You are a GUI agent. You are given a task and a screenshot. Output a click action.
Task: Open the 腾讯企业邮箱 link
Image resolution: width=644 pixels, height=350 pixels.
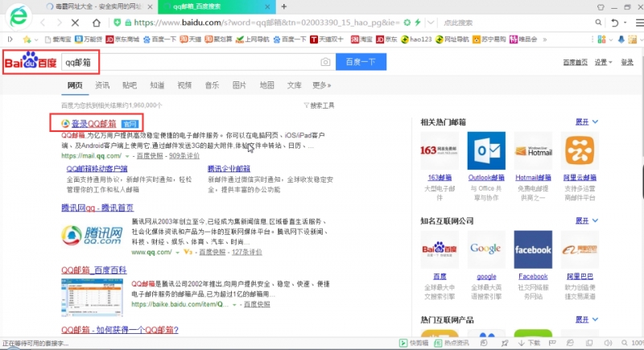click(x=229, y=169)
